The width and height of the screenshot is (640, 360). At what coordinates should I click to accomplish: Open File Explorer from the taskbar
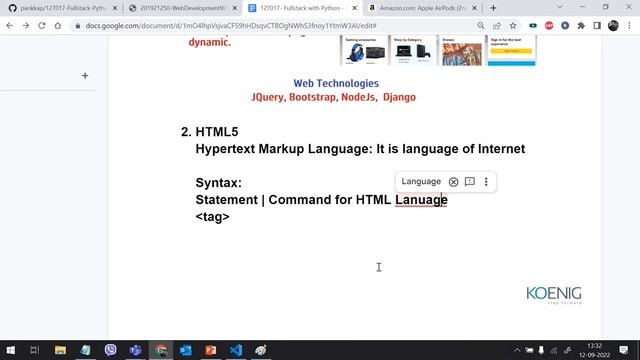click(60, 350)
